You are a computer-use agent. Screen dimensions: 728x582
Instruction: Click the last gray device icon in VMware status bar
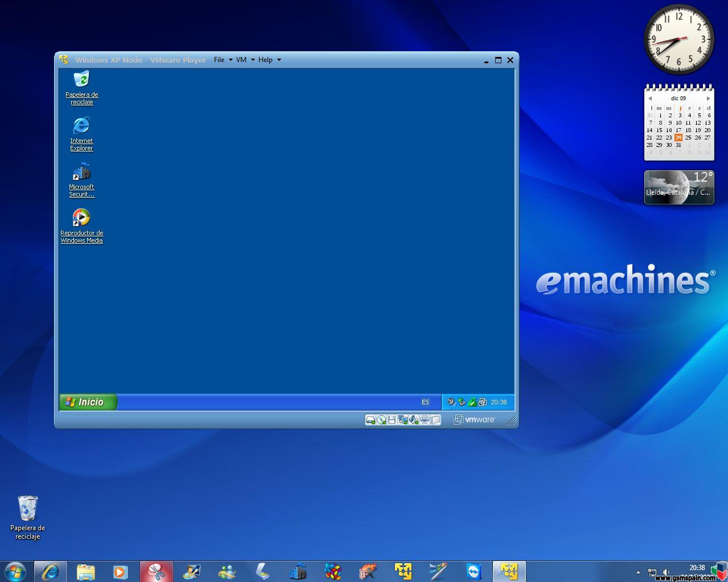pyautogui.click(x=436, y=420)
